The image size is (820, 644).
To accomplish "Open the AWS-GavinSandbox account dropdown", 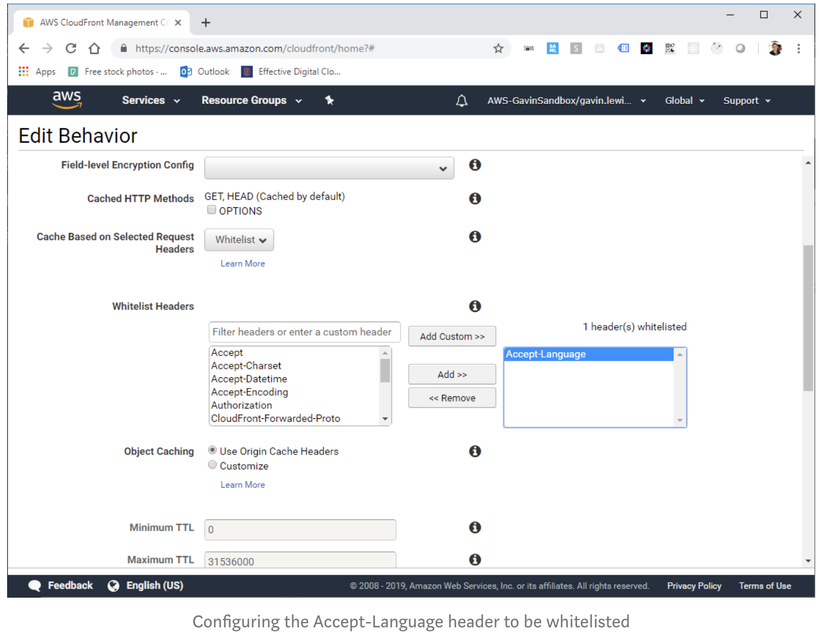I will (x=566, y=100).
